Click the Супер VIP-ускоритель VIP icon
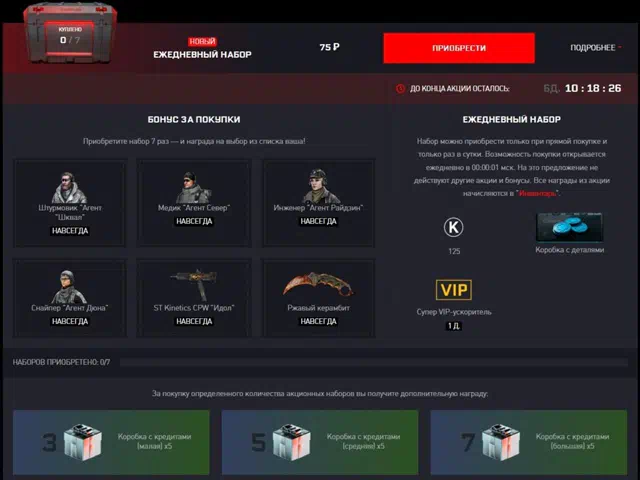 pos(454,290)
